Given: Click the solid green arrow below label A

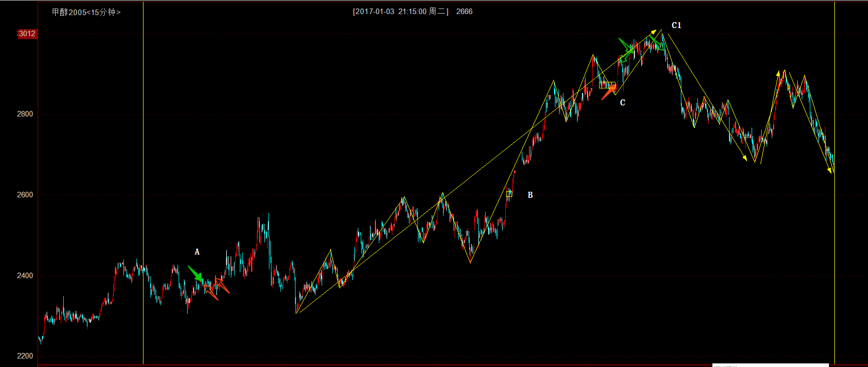Looking at the screenshot, I should click(x=196, y=274).
